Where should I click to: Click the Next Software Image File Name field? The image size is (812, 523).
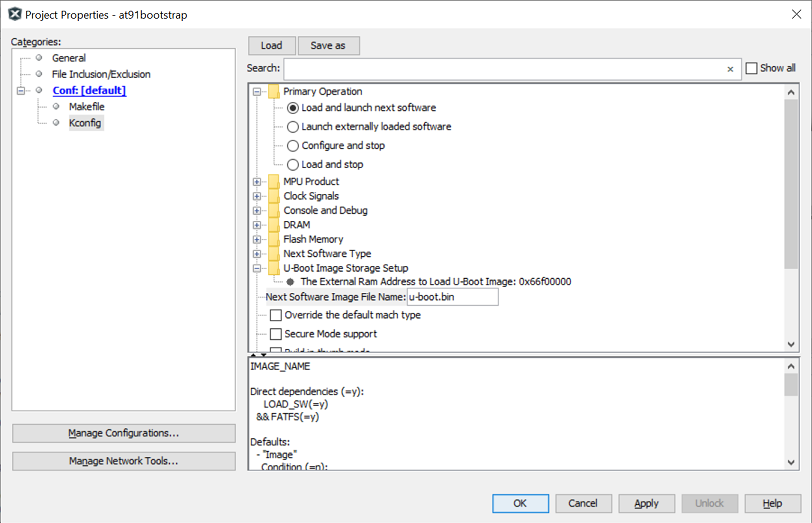pyautogui.click(x=452, y=297)
